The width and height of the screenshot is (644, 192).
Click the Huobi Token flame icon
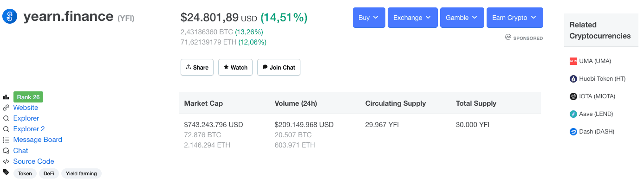(x=573, y=79)
